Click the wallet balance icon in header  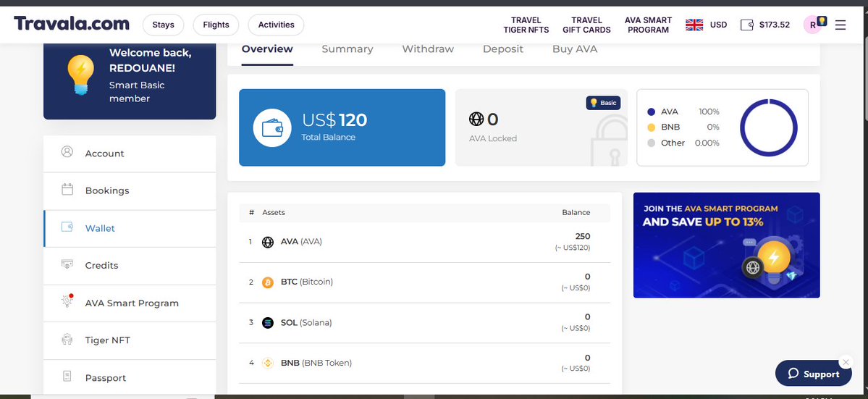point(747,25)
